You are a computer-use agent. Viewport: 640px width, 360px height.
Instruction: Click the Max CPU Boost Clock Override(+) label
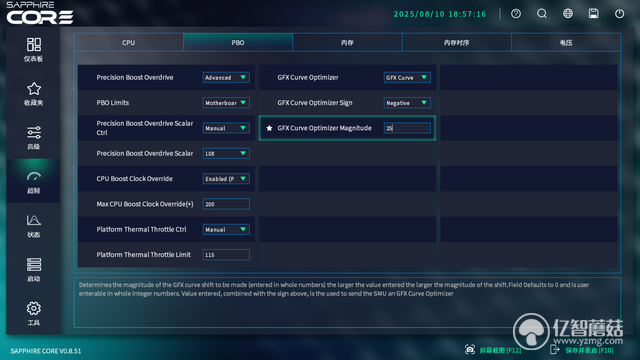point(145,204)
